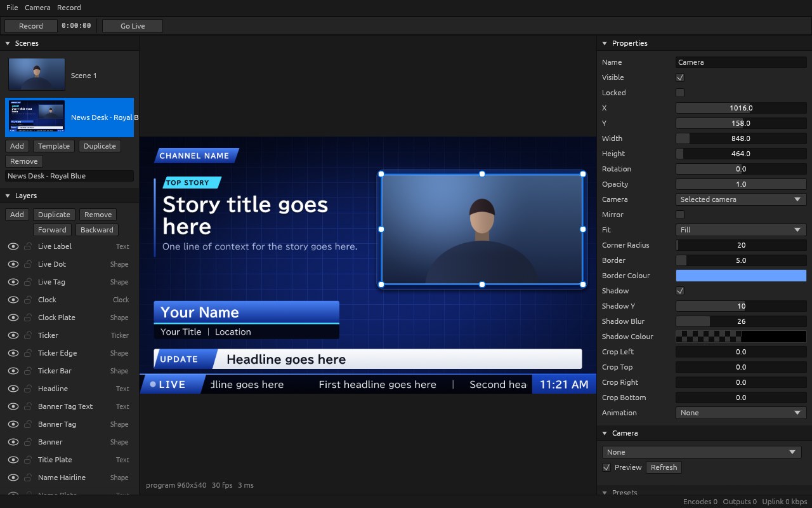812x508 pixels.
Task: Toggle visibility of the Live Dot layer
Action: tap(13, 264)
